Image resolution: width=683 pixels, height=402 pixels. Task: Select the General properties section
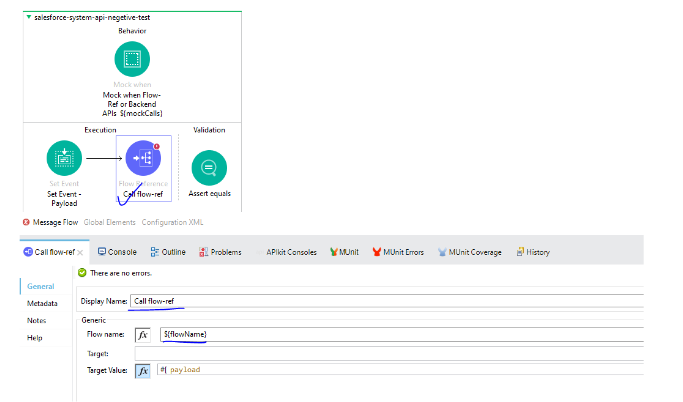coord(41,286)
